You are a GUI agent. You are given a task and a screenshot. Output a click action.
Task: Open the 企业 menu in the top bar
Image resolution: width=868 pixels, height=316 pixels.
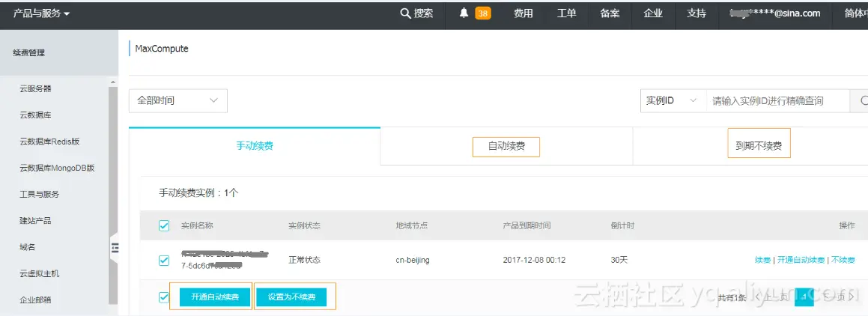click(653, 13)
